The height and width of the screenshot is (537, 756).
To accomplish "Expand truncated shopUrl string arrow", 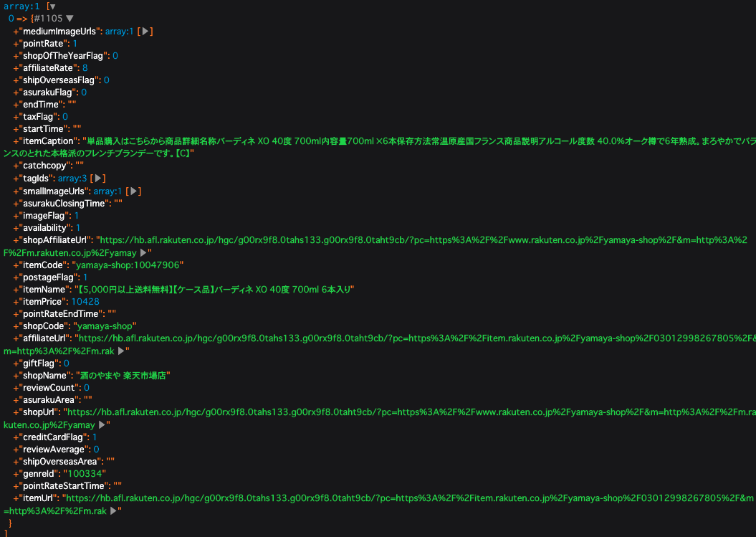I will pos(102,425).
